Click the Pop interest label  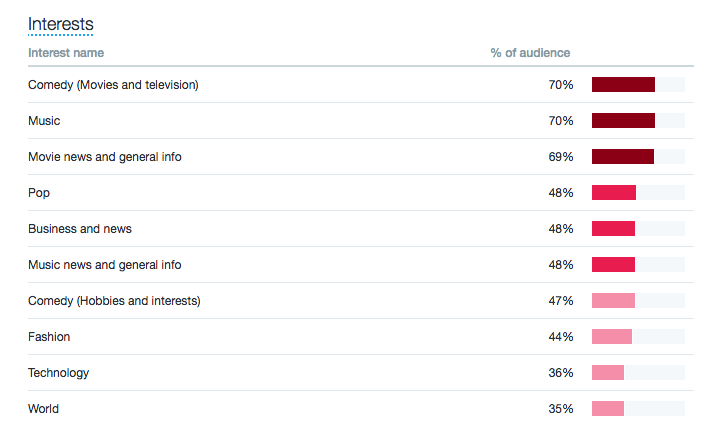click(39, 193)
